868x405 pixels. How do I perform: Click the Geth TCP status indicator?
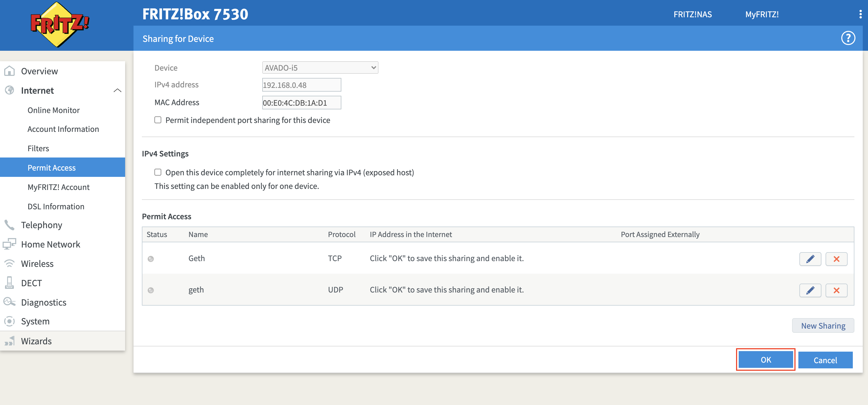click(x=151, y=258)
